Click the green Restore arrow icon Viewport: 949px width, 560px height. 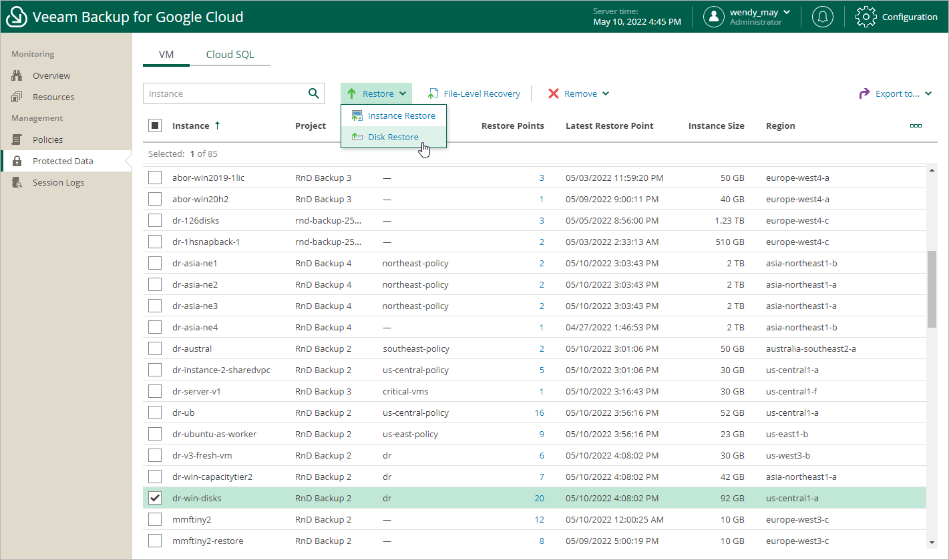point(352,93)
